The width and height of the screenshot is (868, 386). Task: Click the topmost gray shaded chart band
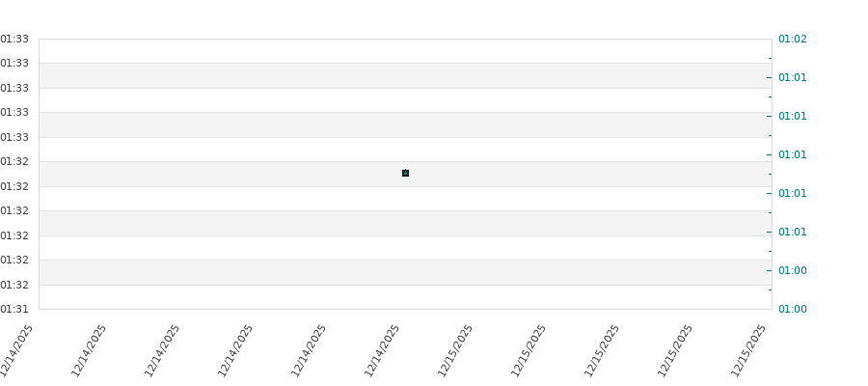(405, 75)
